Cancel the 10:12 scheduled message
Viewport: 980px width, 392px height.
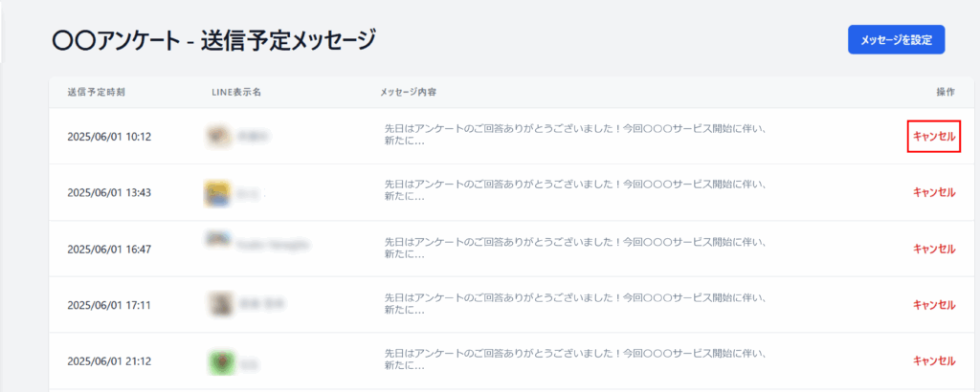tap(934, 137)
